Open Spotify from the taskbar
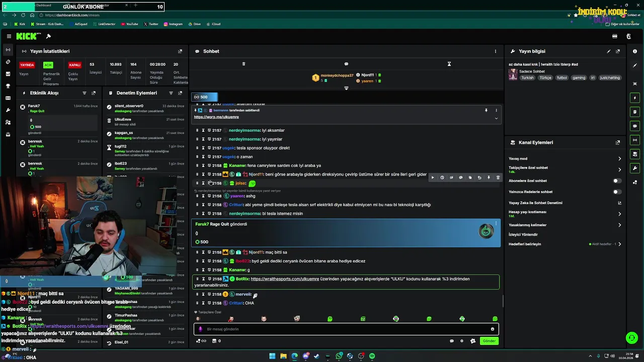Screen dimensions: 644x362 point(372,356)
